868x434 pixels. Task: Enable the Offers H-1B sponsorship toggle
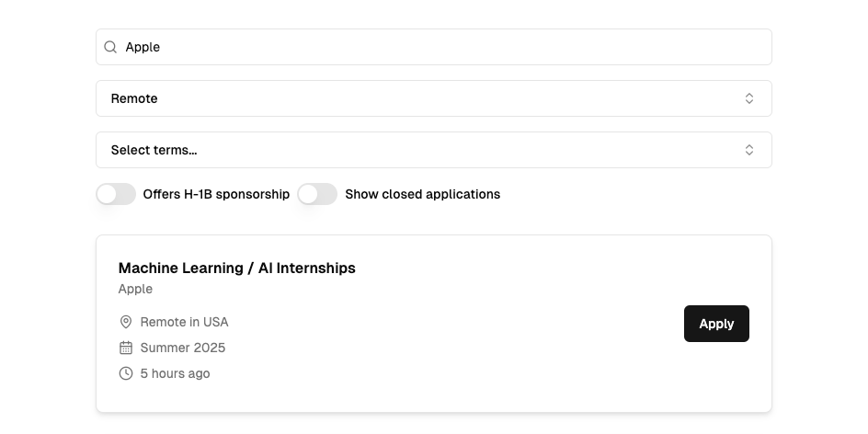pos(116,194)
